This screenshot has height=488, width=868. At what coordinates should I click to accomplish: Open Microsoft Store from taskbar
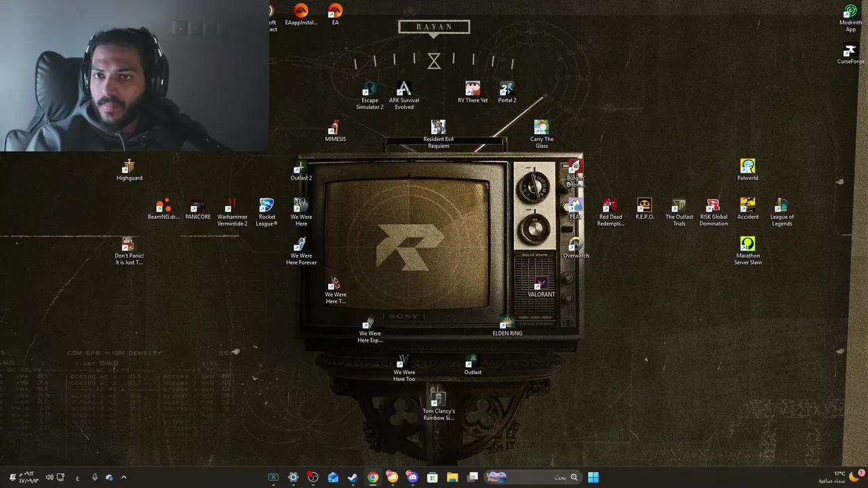point(433,477)
